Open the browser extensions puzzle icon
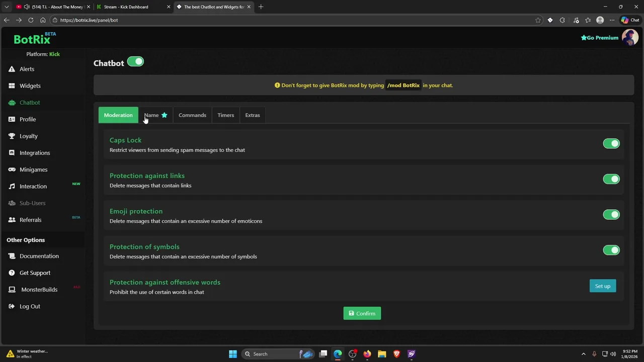644x362 pixels. coord(562,20)
